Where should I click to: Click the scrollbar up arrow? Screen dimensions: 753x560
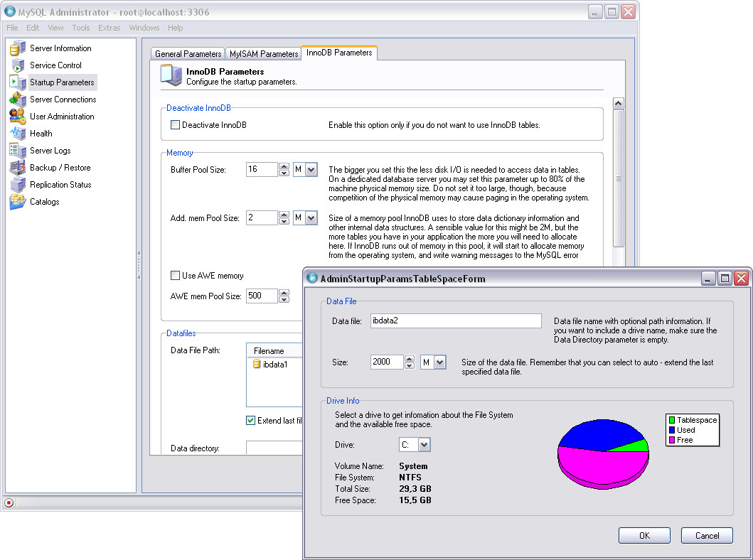click(x=619, y=103)
